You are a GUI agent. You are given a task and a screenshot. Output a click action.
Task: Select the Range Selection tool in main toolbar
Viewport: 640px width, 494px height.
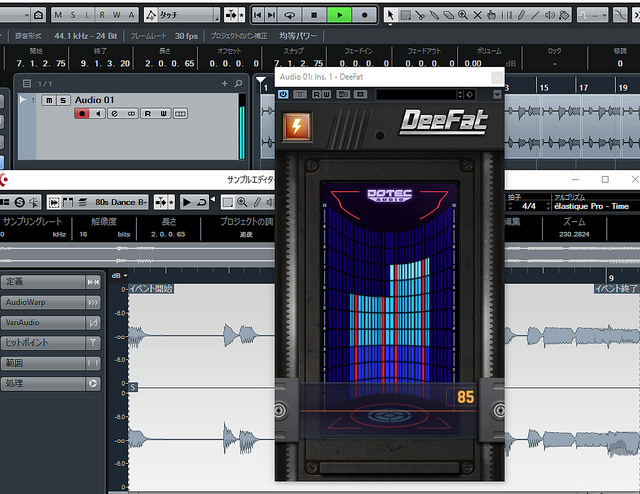tap(406, 16)
